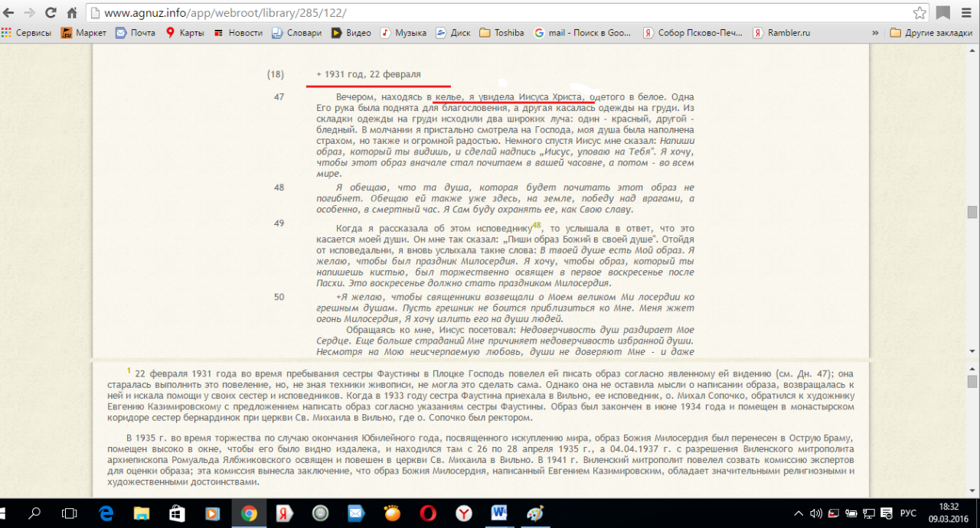980x528 pixels.
Task: Switch to Microsoft Word on the taskbar
Action: click(x=499, y=513)
